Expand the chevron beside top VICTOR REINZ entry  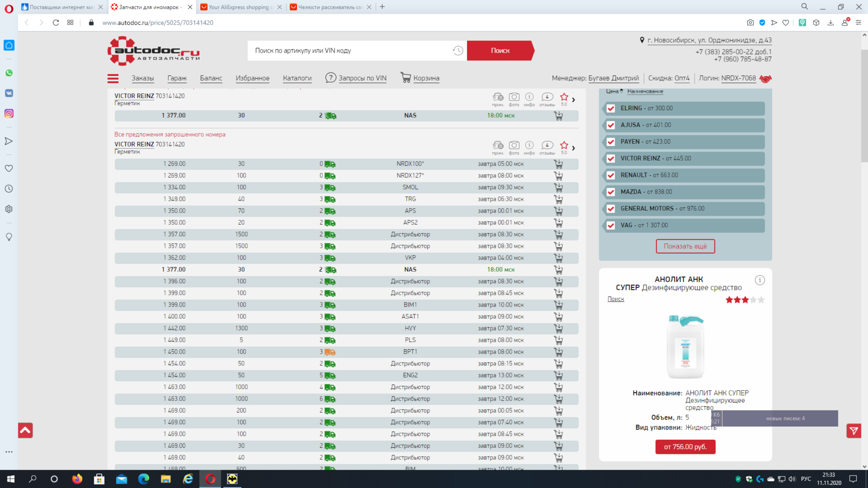pyautogui.click(x=573, y=100)
